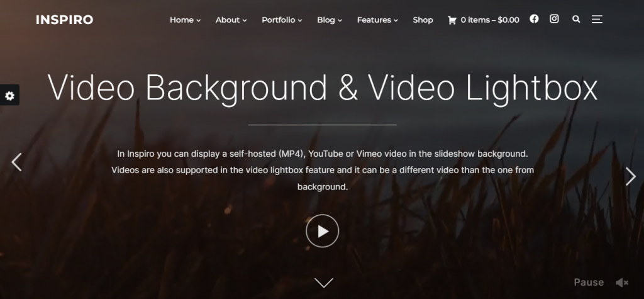Open the Facebook social icon link
The height and width of the screenshot is (299, 644).
(534, 19)
